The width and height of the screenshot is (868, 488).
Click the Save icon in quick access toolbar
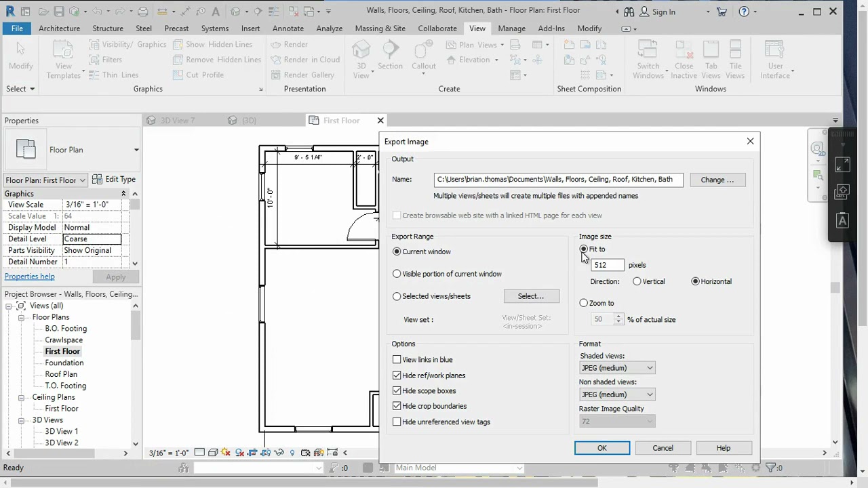pos(59,12)
